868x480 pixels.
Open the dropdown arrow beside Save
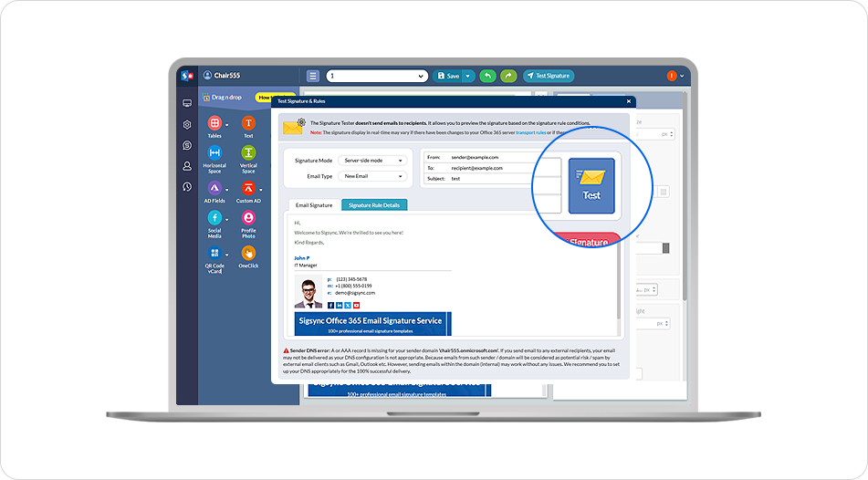[x=469, y=76]
